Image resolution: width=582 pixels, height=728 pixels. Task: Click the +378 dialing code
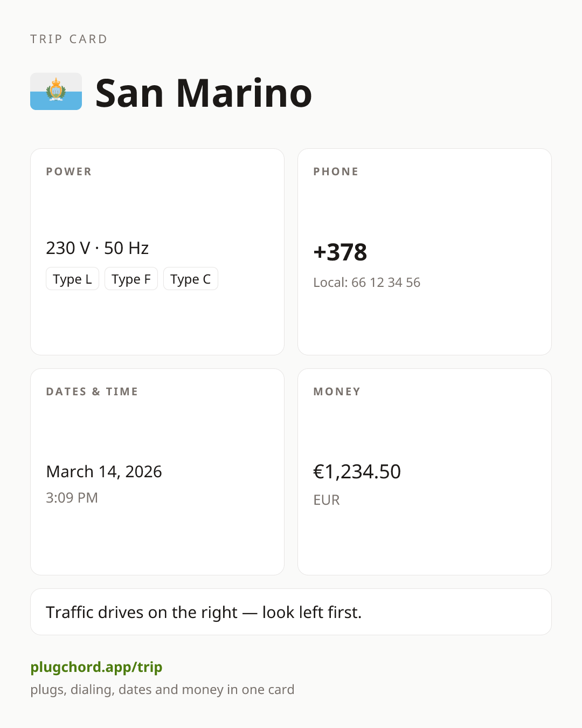pos(340,252)
